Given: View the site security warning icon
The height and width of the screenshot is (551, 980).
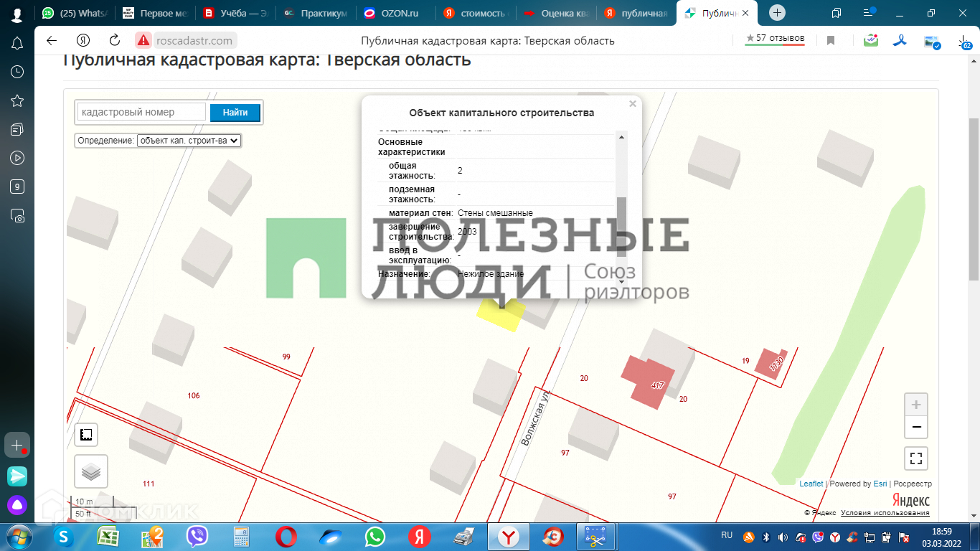Looking at the screenshot, I should pos(143,40).
